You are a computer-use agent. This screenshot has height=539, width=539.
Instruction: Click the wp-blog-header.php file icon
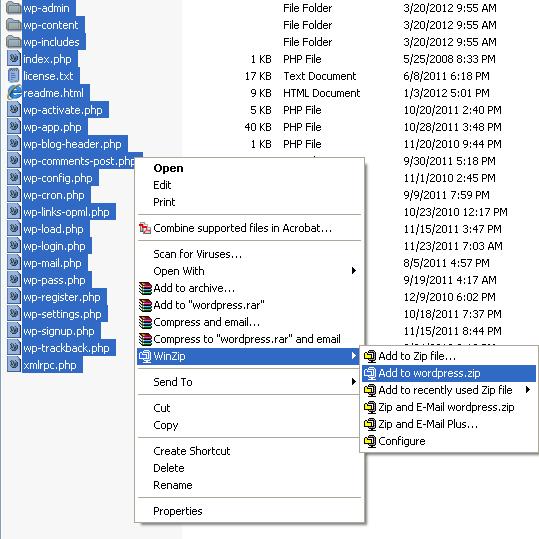coord(14,144)
